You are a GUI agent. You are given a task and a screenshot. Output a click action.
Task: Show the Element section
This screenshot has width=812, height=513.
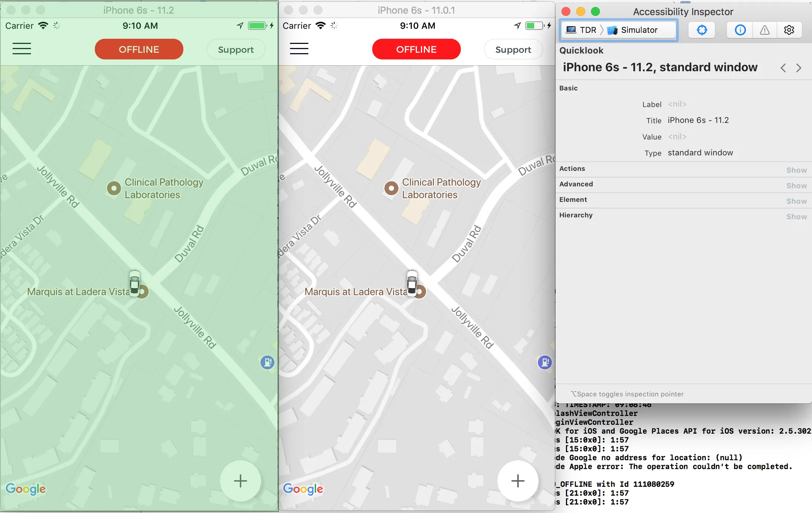[796, 201]
